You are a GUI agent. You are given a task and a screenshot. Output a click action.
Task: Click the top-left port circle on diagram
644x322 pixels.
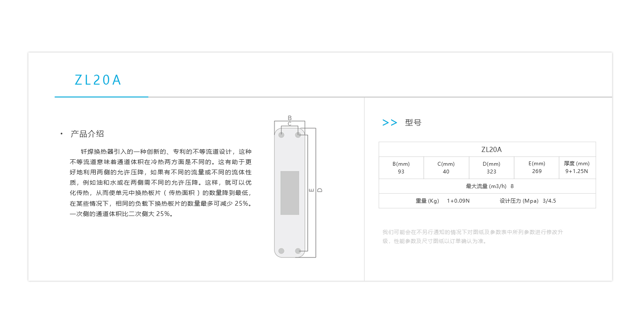click(x=281, y=135)
